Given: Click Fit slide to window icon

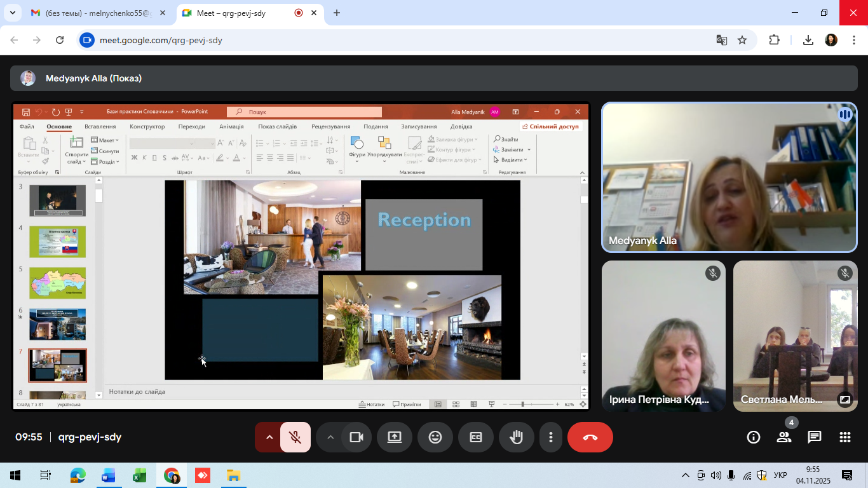Looking at the screenshot, I should tap(583, 404).
